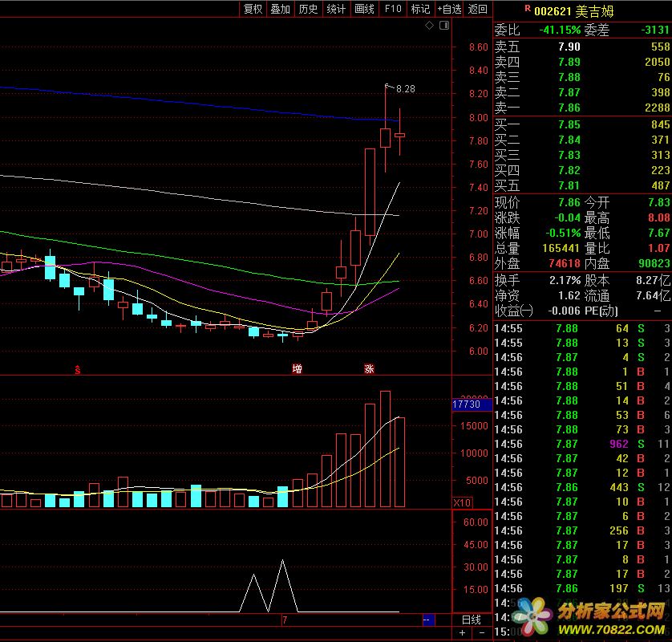672x642 pixels.
Task: Click the R margin-trading flag icon
Action: pyautogui.click(x=528, y=8)
